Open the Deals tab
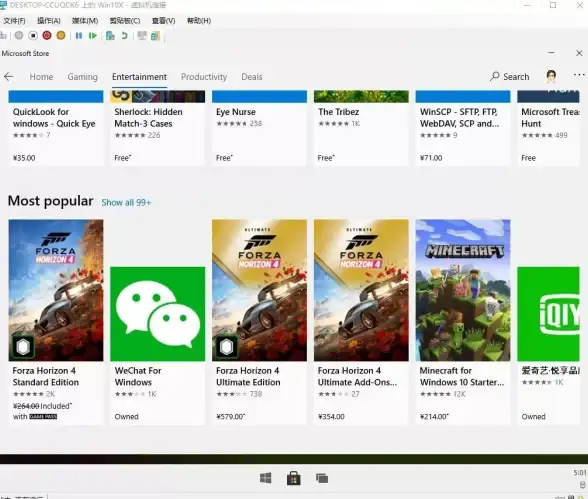This screenshot has height=499, width=588. (252, 77)
